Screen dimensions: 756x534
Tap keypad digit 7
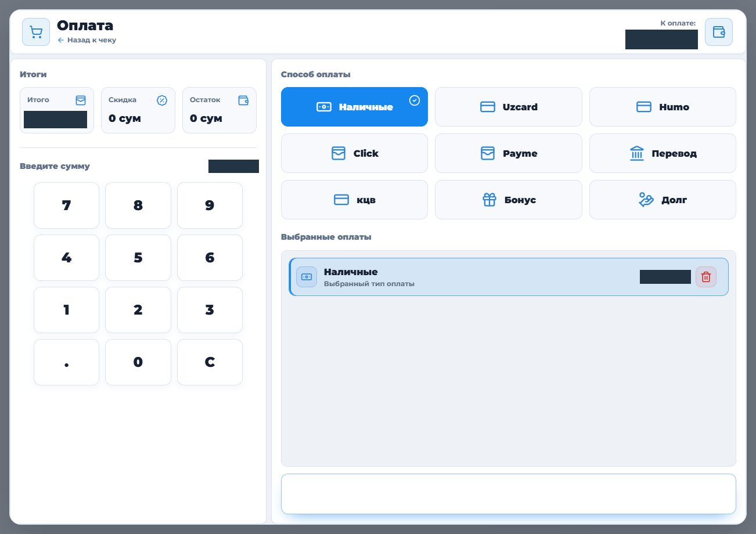[66, 205]
